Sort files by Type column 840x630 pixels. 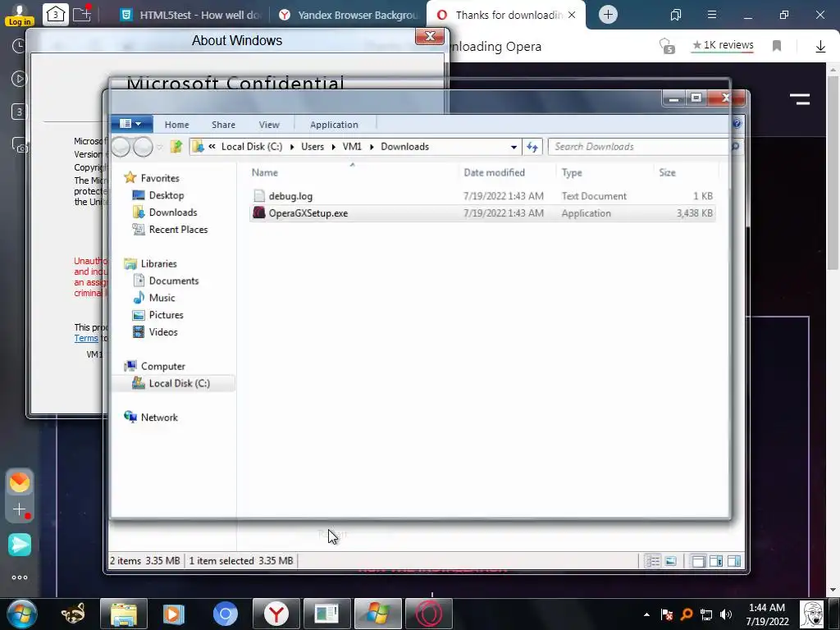tap(605, 172)
